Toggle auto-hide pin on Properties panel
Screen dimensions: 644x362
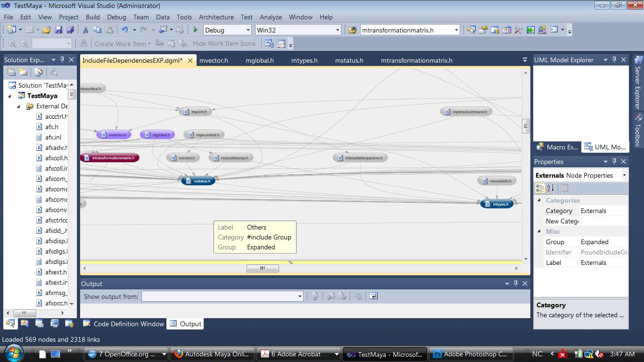point(614,161)
